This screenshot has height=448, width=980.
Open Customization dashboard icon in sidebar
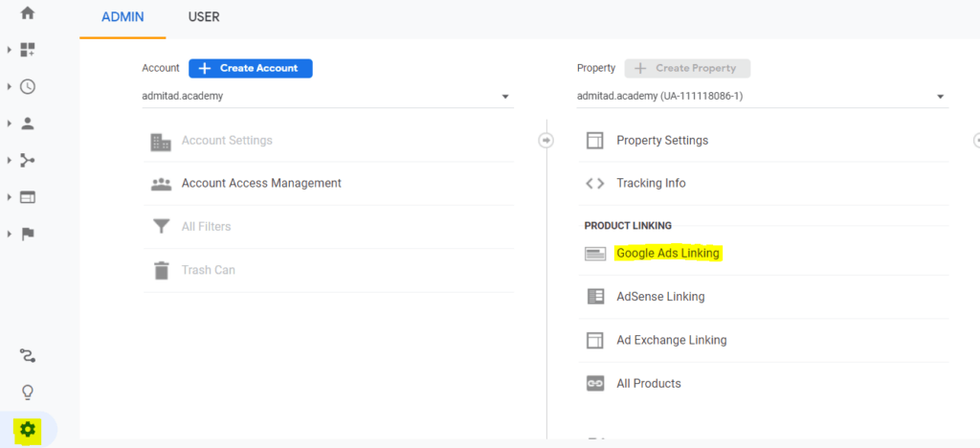[28, 50]
